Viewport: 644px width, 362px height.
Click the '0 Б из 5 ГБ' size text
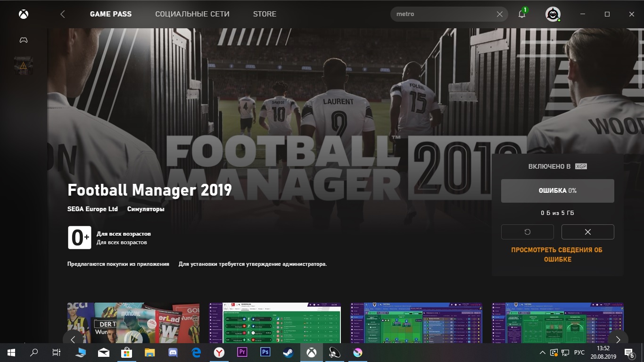tap(557, 213)
